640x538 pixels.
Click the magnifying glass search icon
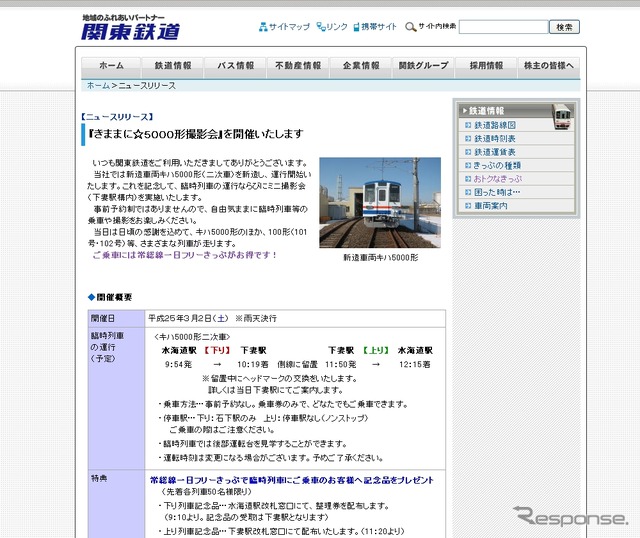tap(410, 27)
